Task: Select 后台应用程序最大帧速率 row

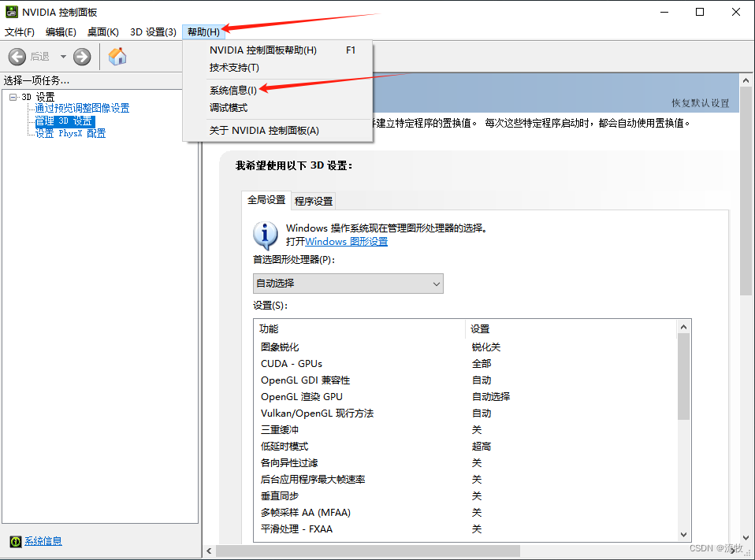Action: click(465, 479)
